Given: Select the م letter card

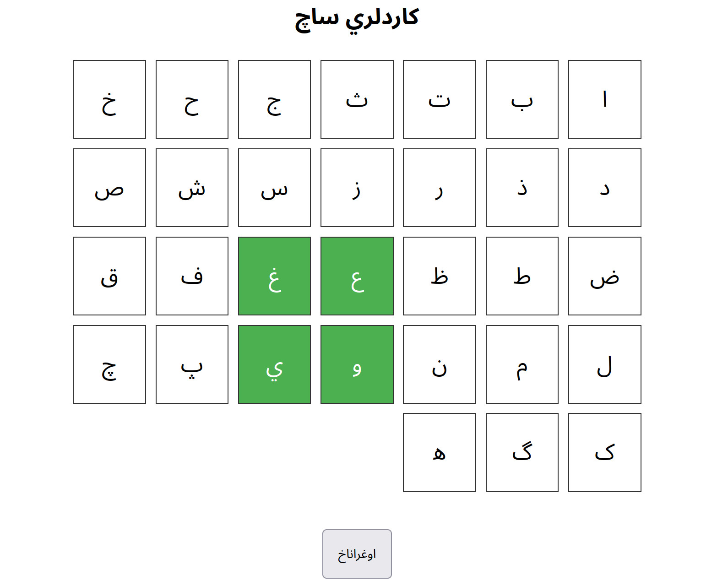Looking at the screenshot, I should (x=522, y=364).
